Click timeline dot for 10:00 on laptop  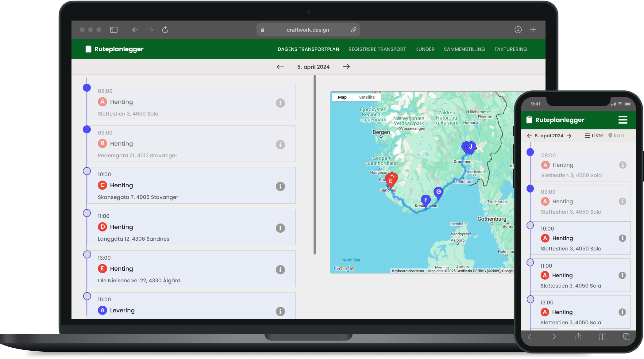tap(87, 171)
